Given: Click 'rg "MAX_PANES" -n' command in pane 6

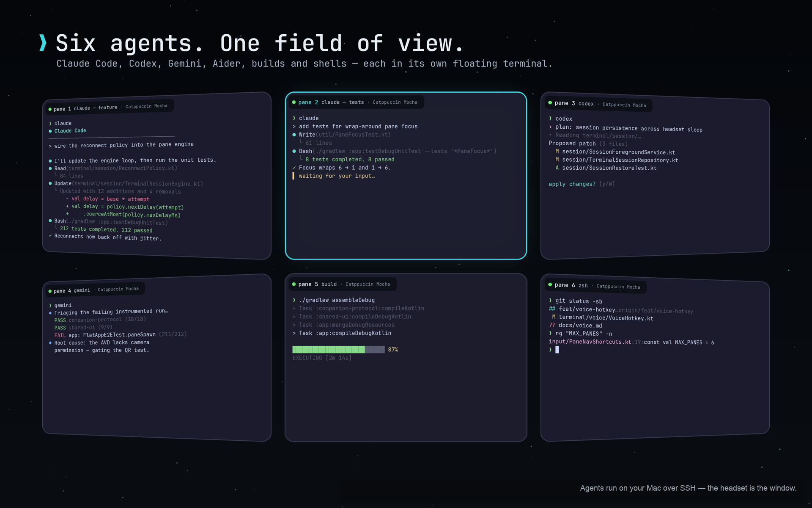Looking at the screenshot, I should coord(584,334).
